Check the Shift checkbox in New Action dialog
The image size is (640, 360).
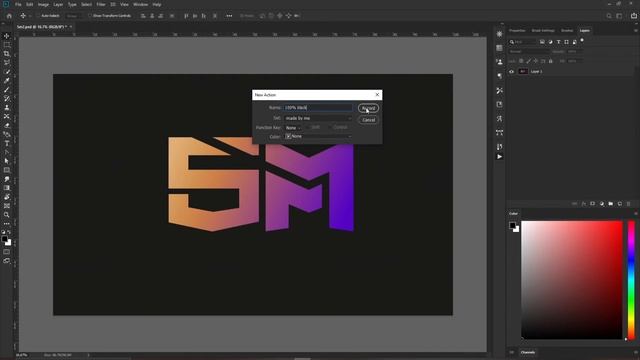[x=309, y=127]
